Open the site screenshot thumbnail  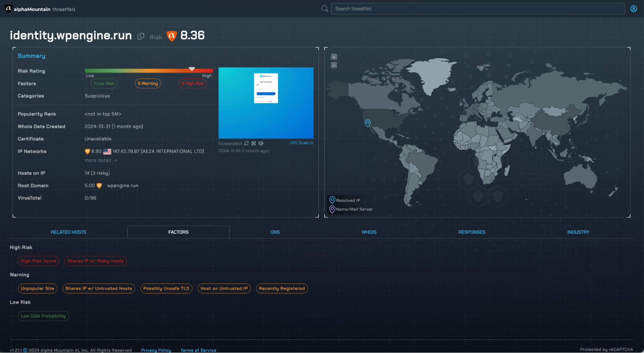[266, 103]
